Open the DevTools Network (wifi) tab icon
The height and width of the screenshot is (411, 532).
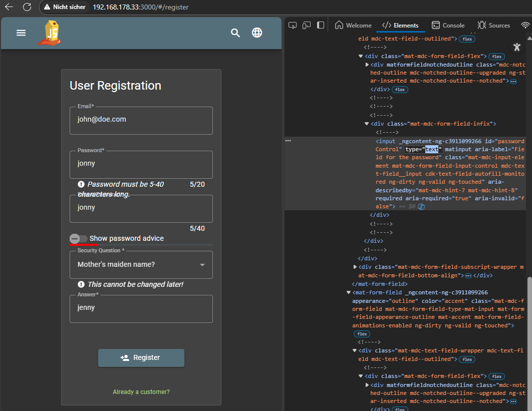pyautogui.click(x=525, y=26)
